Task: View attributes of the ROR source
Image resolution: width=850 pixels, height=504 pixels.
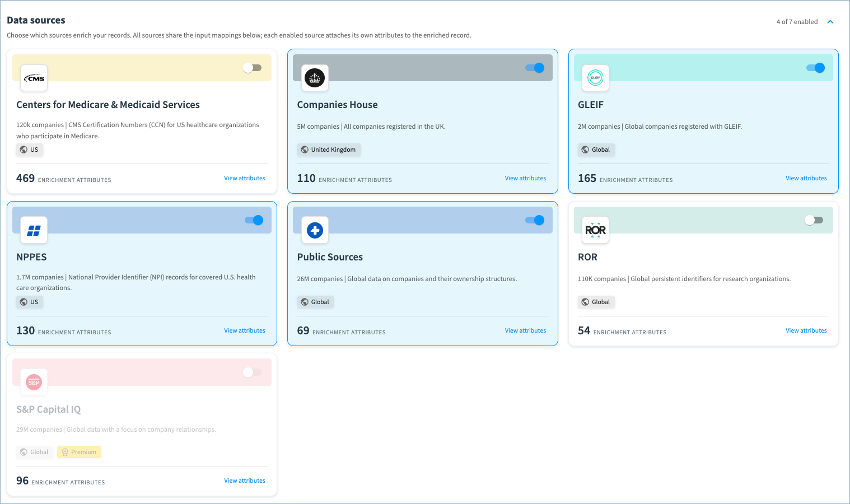Action: point(806,330)
